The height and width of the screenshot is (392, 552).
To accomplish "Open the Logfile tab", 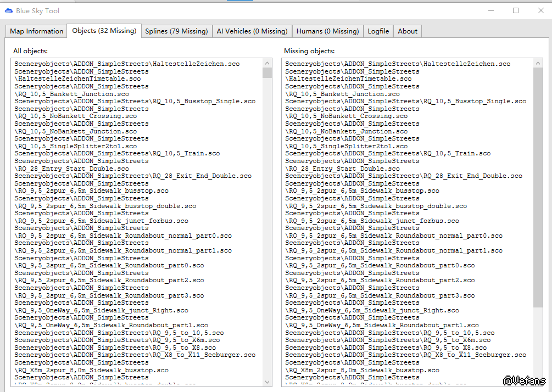I will tap(378, 31).
